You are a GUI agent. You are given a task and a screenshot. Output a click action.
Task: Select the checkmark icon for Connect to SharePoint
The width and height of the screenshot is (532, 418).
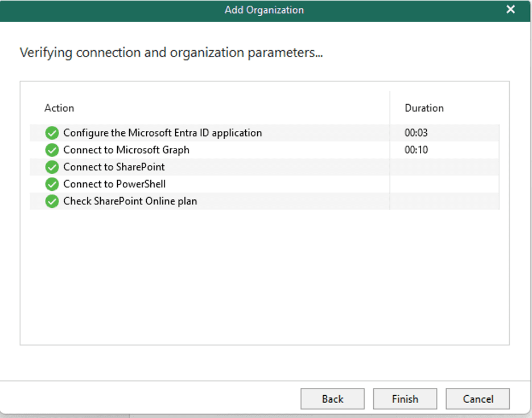[52, 167]
